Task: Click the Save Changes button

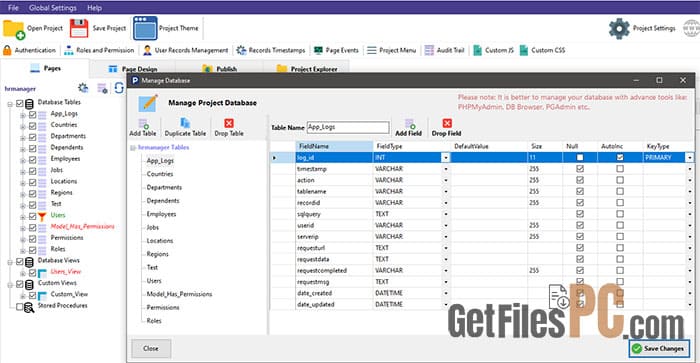Action: coord(659,348)
